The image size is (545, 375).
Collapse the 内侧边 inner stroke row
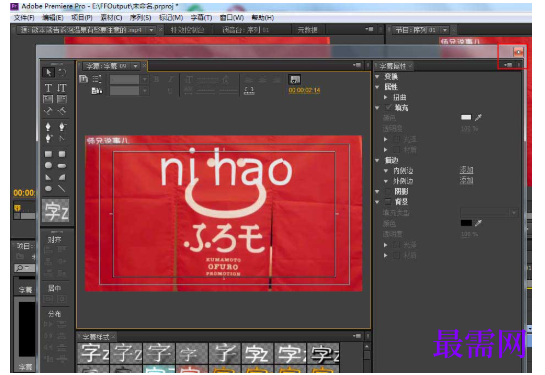(x=386, y=171)
